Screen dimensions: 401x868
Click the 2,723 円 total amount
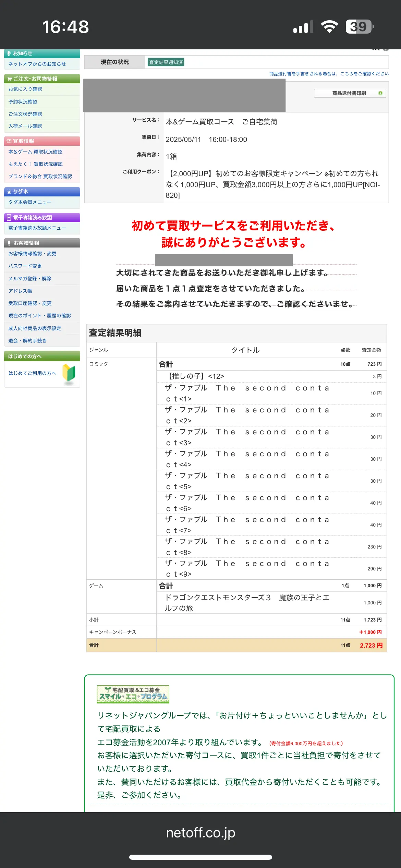point(371,645)
